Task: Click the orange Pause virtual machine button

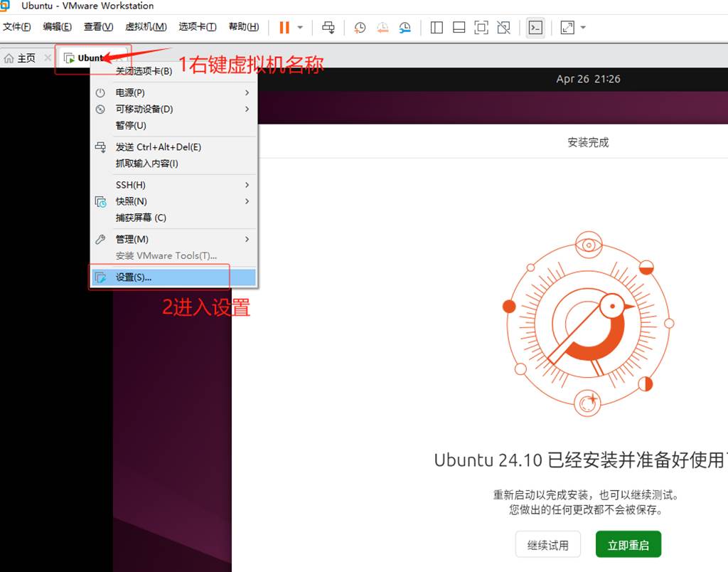Action: 284,28
